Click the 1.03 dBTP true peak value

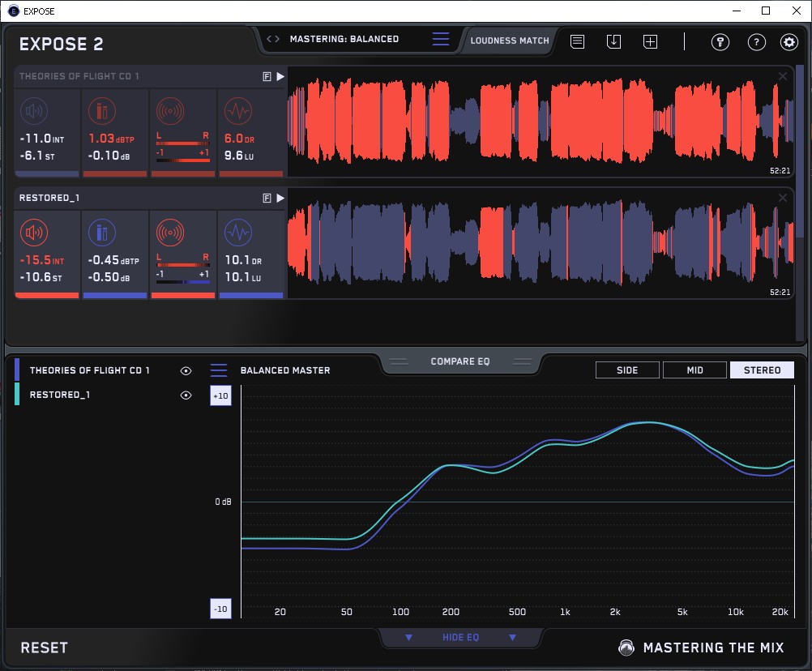pos(111,139)
